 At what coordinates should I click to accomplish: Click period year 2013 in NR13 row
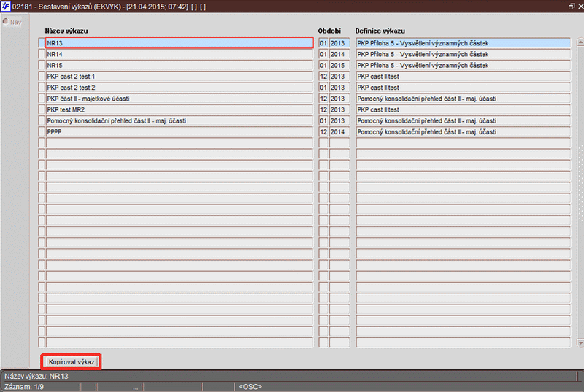click(339, 43)
